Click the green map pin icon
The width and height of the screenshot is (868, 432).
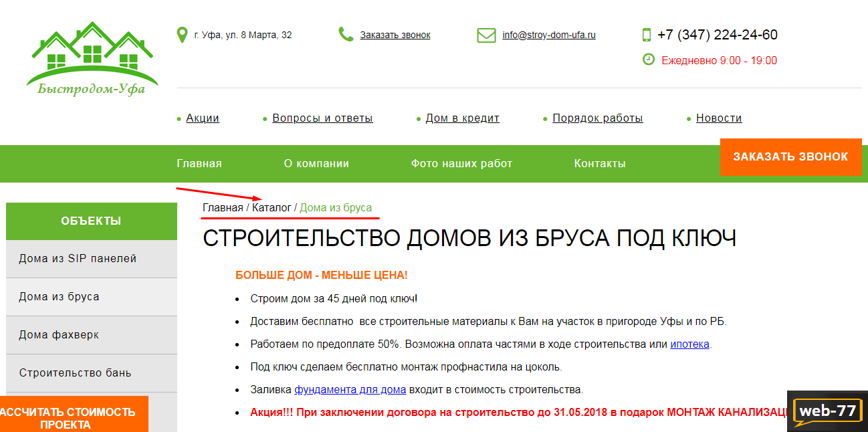(181, 35)
